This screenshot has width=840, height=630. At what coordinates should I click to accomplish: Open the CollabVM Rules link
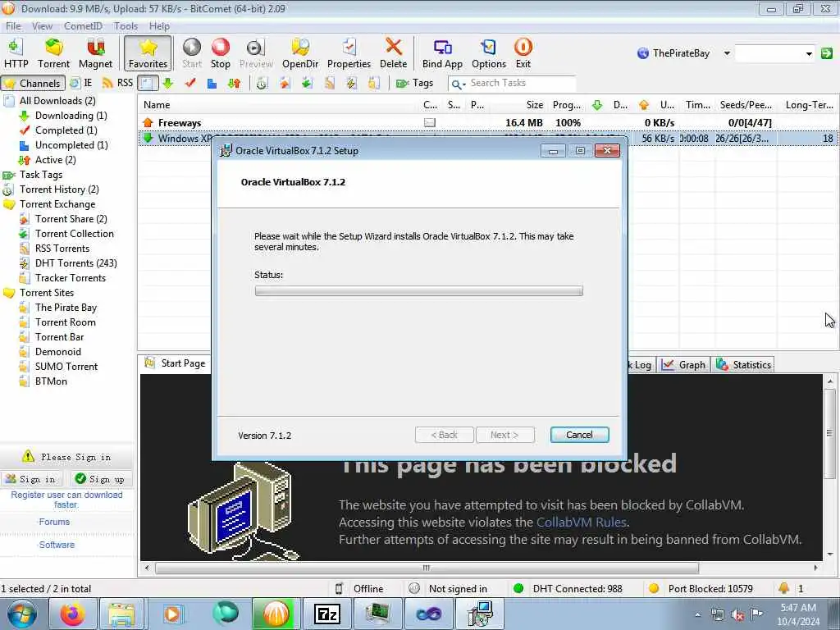(x=582, y=523)
